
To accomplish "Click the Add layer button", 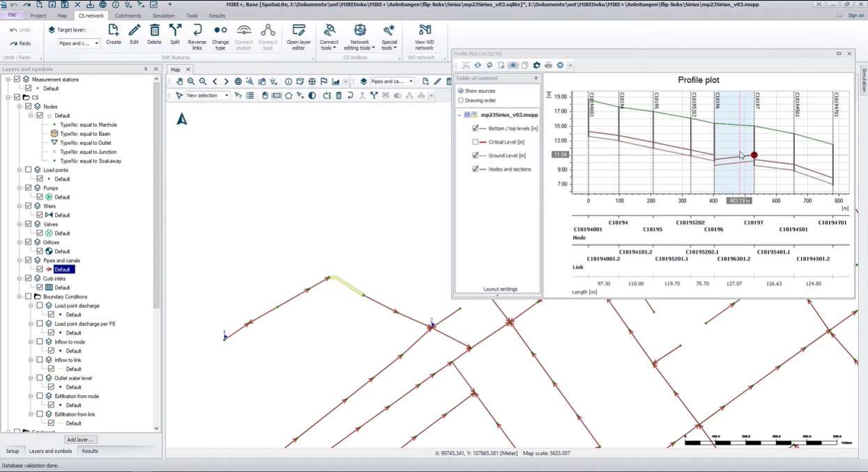I will click(81, 440).
